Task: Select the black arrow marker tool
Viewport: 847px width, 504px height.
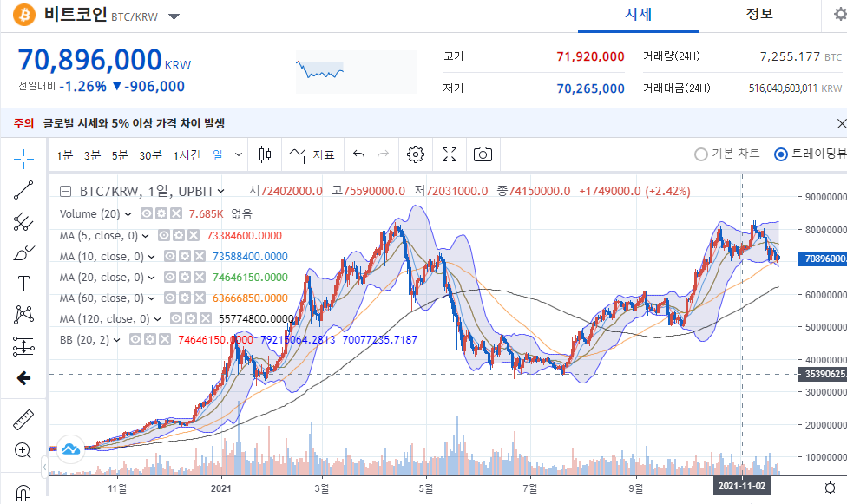Action: [23, 378]
